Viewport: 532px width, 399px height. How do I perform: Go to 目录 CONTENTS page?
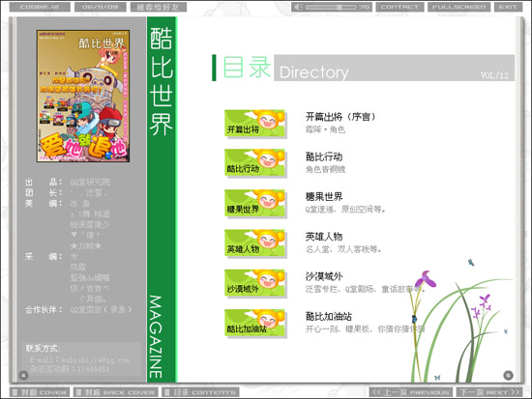pyautogui.click(x=200, y=392)
